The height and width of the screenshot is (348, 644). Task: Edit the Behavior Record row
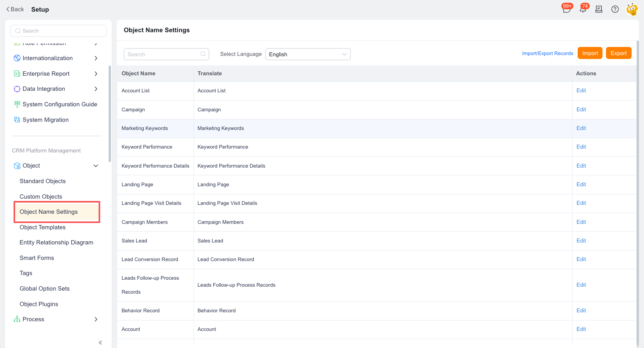click(x=581, y=310)
